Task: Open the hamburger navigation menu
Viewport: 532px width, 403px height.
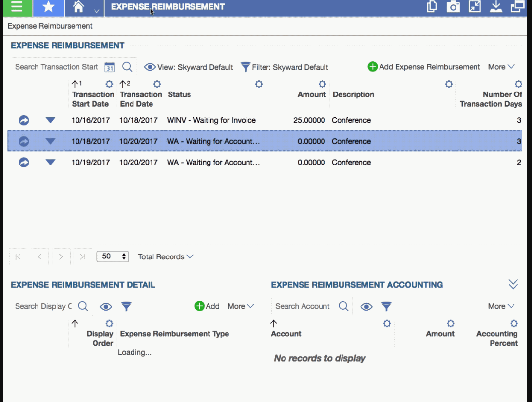Action: tap(16, 8)
